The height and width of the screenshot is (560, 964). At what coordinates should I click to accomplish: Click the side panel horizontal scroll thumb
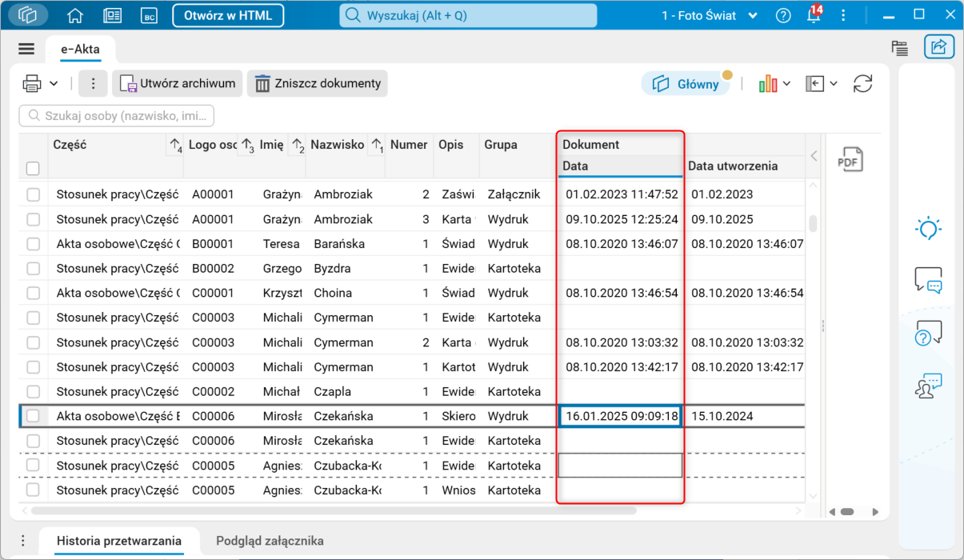847,512
